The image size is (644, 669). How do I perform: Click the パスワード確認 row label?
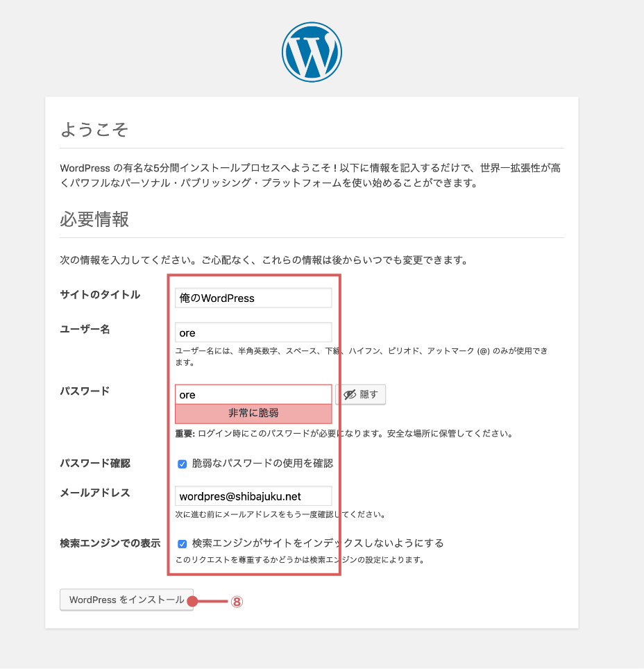point(95,463)
